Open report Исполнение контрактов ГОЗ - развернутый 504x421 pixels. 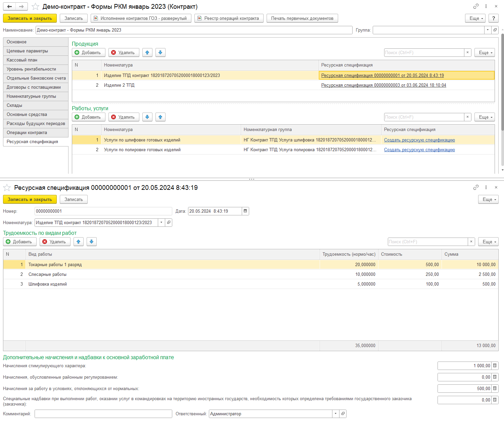coord(141,18)
